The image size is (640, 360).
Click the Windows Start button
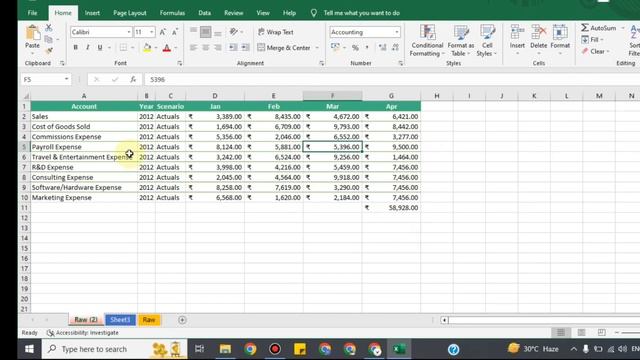point(29,349)
